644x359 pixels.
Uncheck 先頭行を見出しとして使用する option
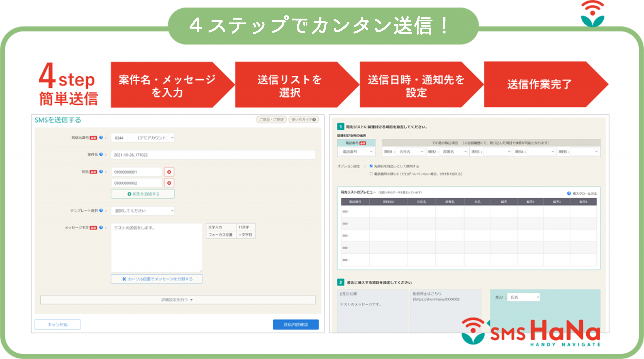[371, 166]
